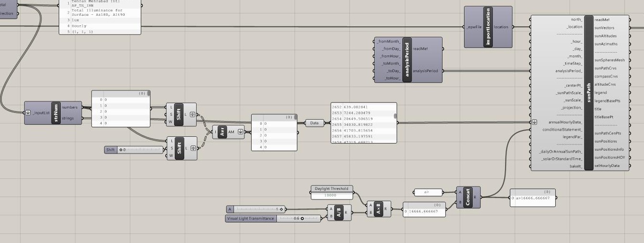Click _solarOrStandardTime_ input on sunPath
Screen dimensions: 644x243
562,159
